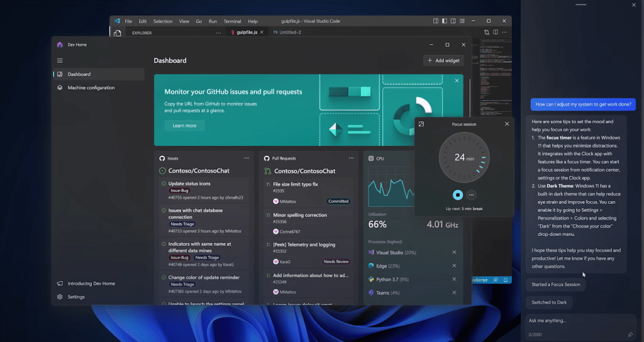
Task: Click the Add widget button
Action: (x=443, y=60)
